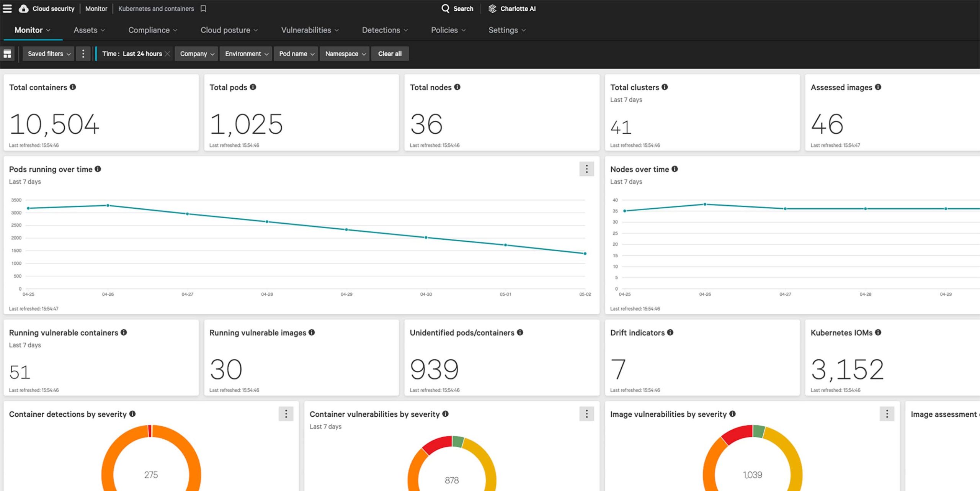
Task: Click the 30 running vulnerable images value
Action: [226, 369]
